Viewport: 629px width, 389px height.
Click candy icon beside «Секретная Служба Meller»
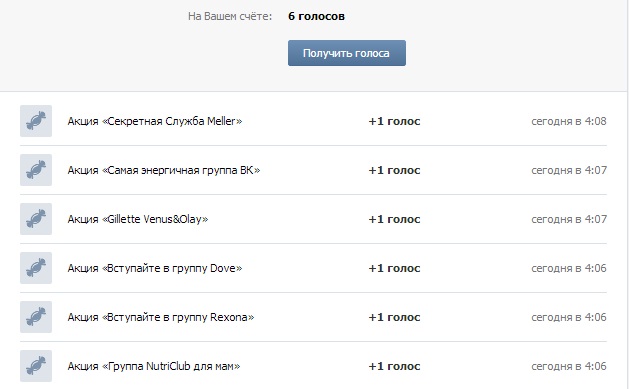36,121
